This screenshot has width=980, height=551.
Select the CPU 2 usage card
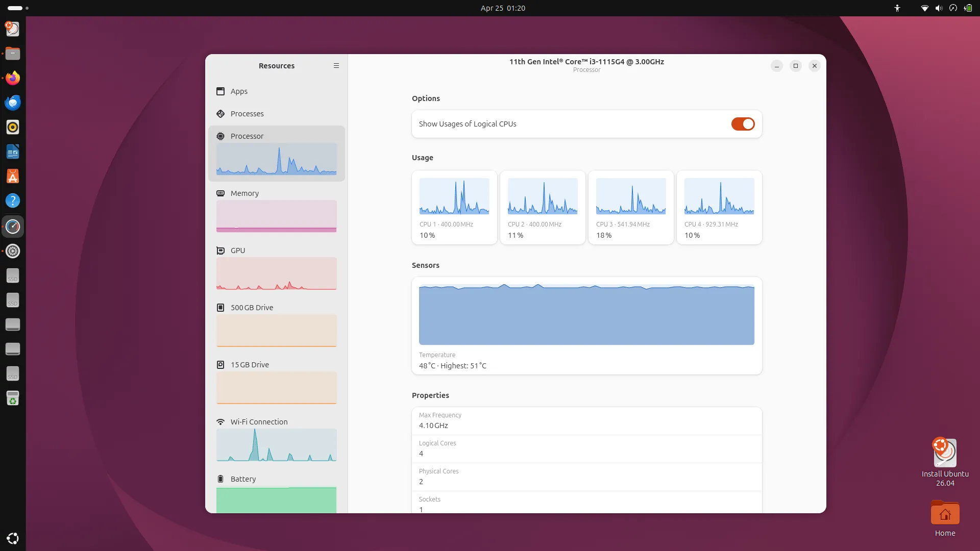(542, 208)
